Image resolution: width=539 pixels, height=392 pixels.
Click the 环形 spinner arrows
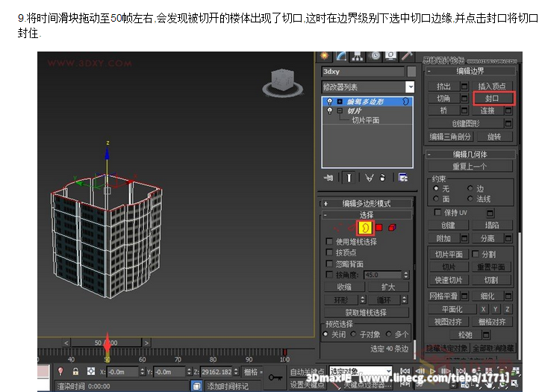363,299
